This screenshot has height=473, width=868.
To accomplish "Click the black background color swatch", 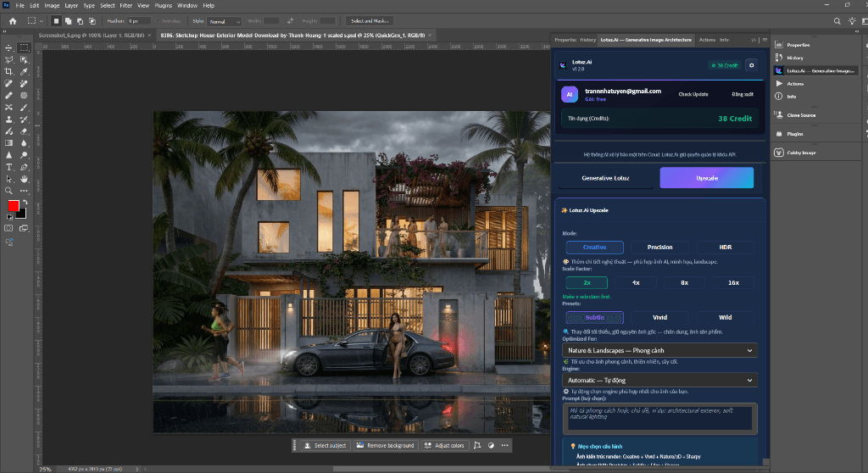I will click(22, 215).
